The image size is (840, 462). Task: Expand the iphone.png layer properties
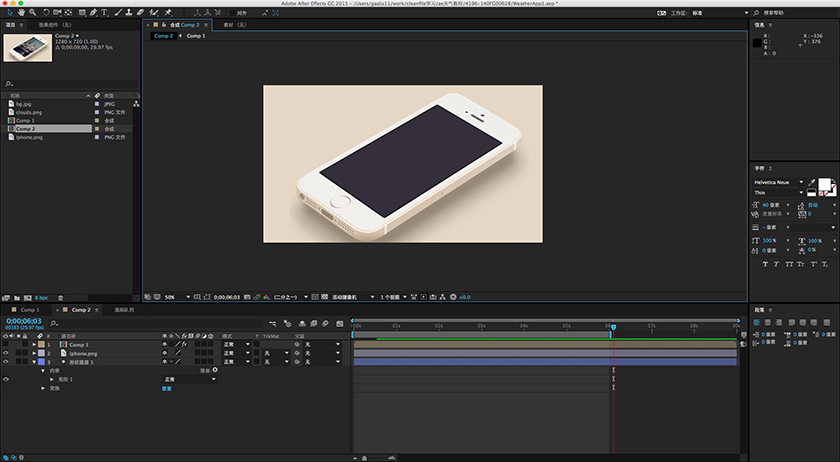[x=34, y=353]
